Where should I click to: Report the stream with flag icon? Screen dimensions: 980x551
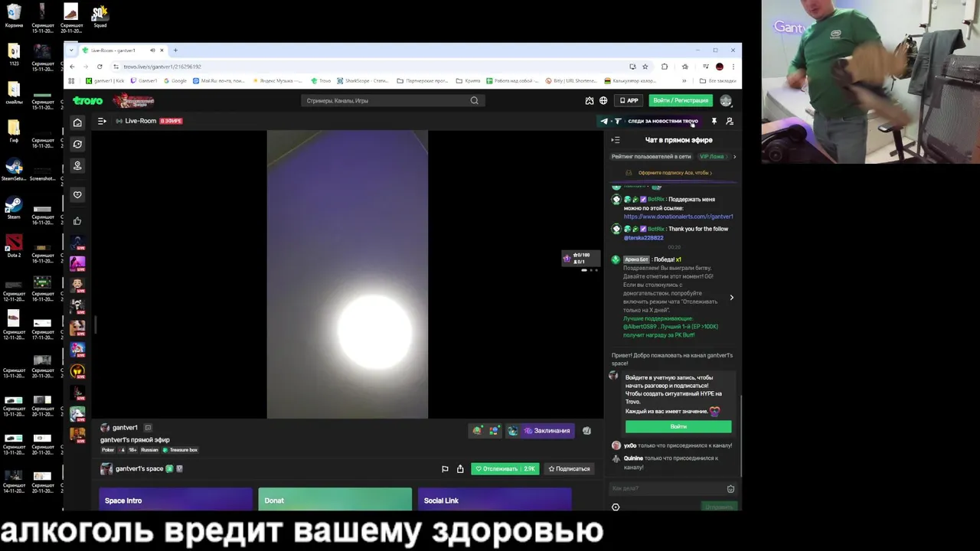click(x=445, y=468)
